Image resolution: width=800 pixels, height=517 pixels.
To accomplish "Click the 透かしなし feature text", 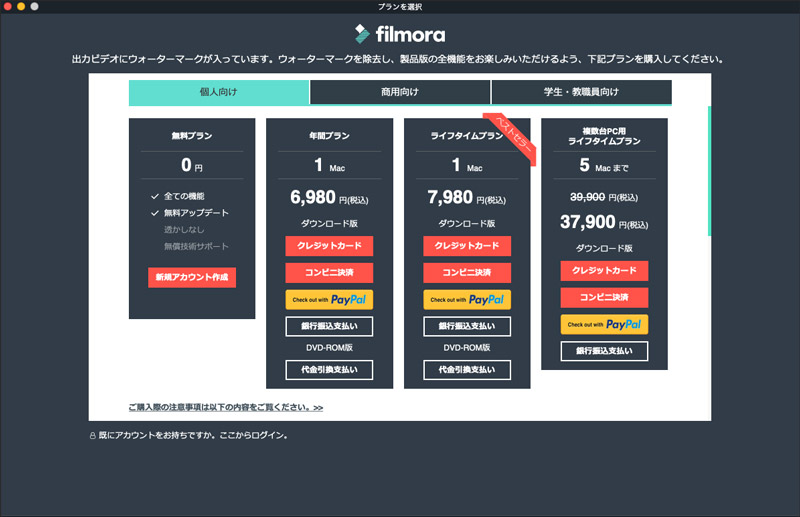I will 184,230.
